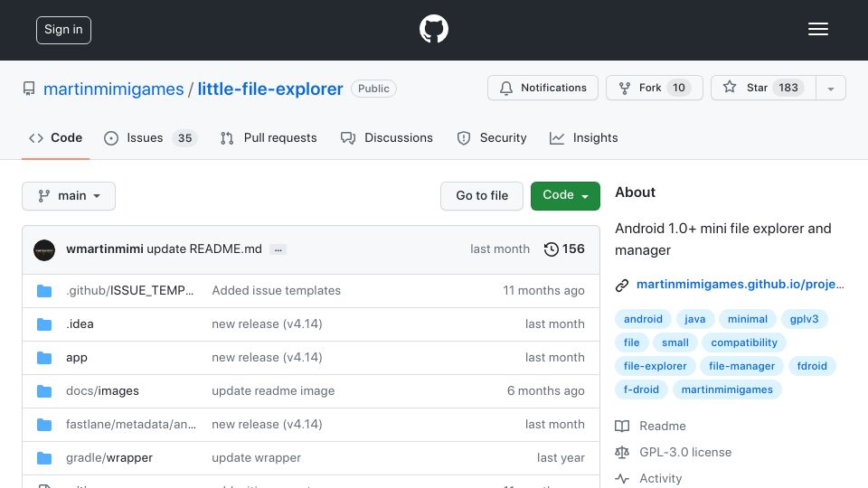Switch to the Code tab
868x488 pixels.
tap(55, 138)
